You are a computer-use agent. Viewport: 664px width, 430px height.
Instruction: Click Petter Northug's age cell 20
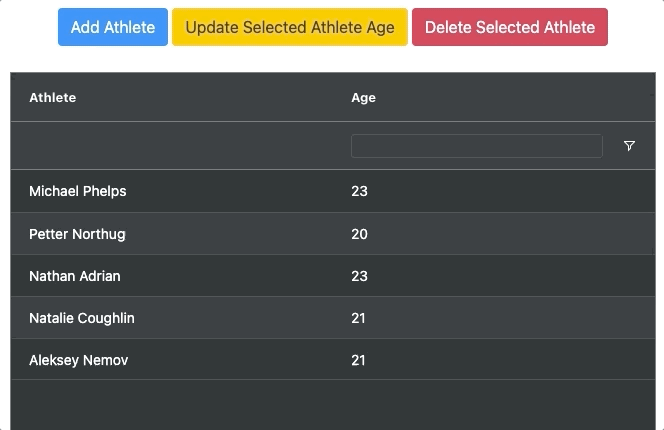[x=360, y=234]
